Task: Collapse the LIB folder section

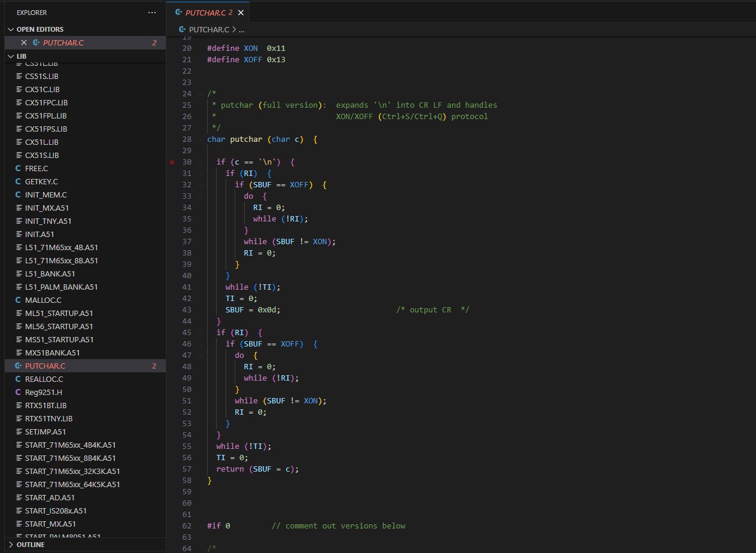Action: [x=10, y=56]
